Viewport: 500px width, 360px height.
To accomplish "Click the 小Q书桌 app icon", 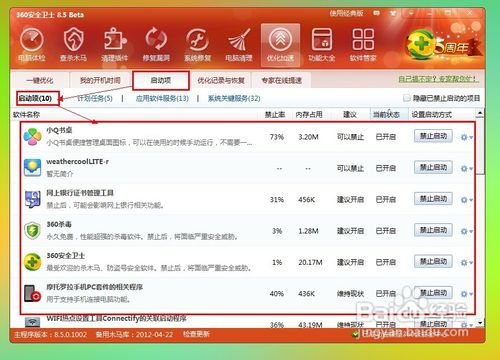I will coord(32,137).
